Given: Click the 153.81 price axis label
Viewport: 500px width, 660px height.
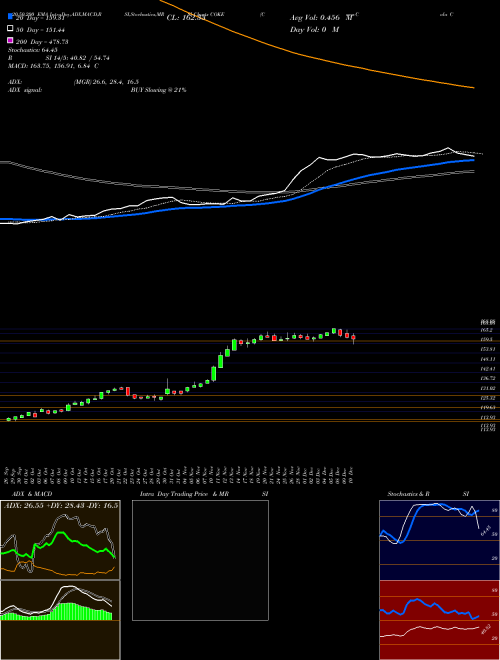Looking at the screenshot, I should coord(487,349).
